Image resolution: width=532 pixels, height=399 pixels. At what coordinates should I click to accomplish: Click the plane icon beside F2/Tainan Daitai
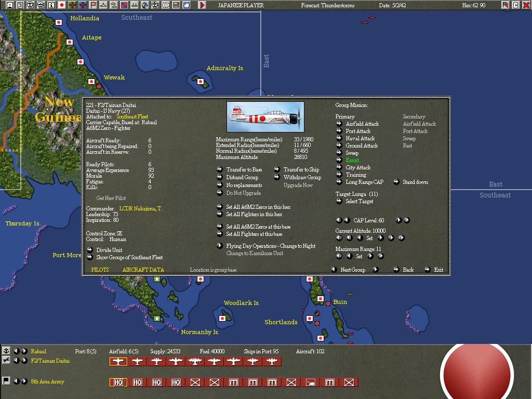click(6, 361)
